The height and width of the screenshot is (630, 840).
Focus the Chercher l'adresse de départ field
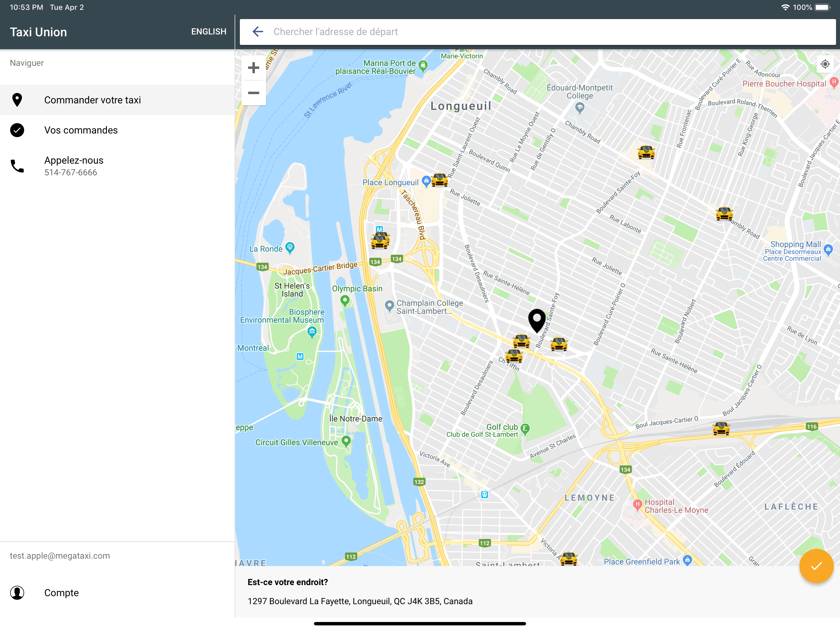coord(538,32)
